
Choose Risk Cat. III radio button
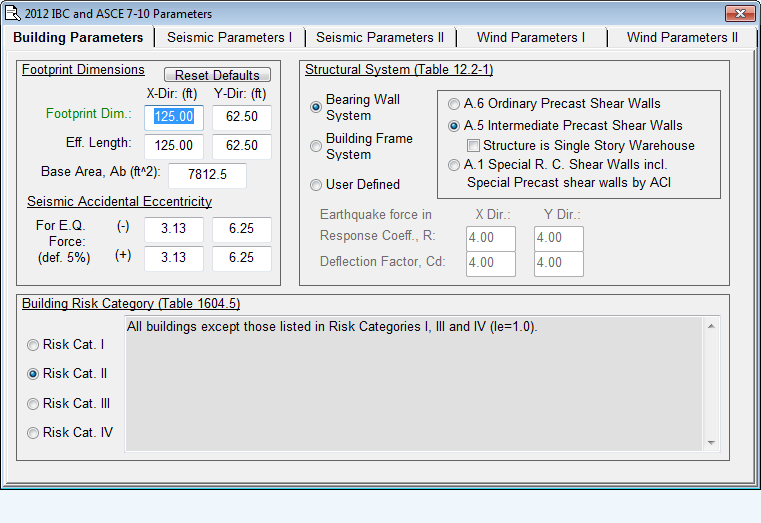(35, 404)
